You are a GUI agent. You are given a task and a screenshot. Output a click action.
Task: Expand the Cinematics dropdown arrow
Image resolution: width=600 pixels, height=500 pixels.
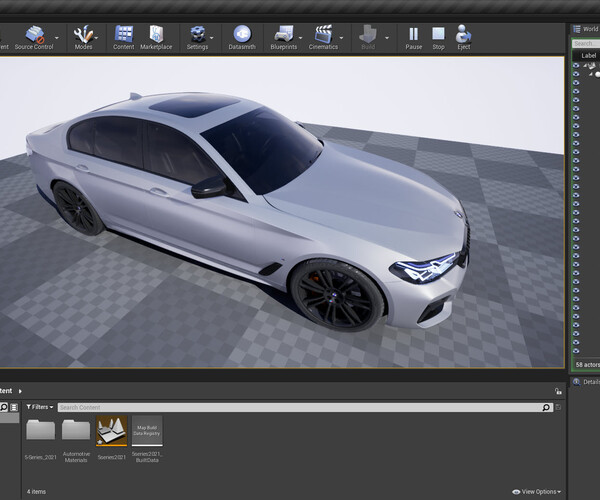pyautogui.click(x=341, y=38)
